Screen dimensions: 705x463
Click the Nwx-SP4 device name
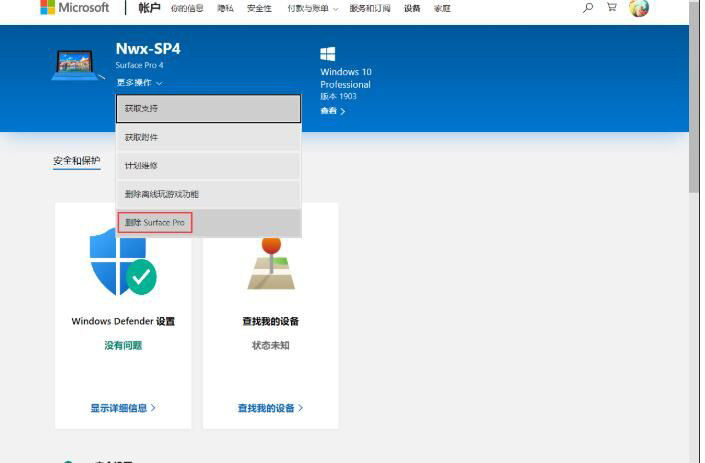pos(148,49)
